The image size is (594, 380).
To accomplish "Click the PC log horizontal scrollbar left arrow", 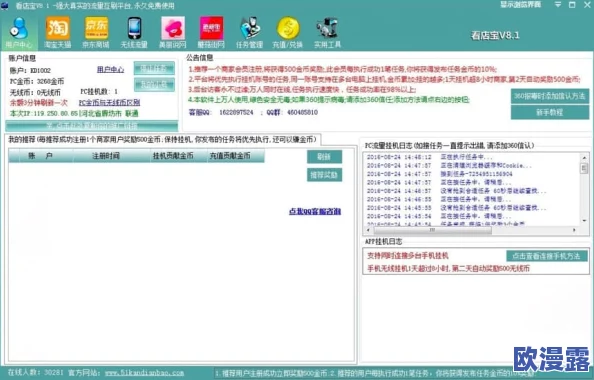I will tap(368, 230).
